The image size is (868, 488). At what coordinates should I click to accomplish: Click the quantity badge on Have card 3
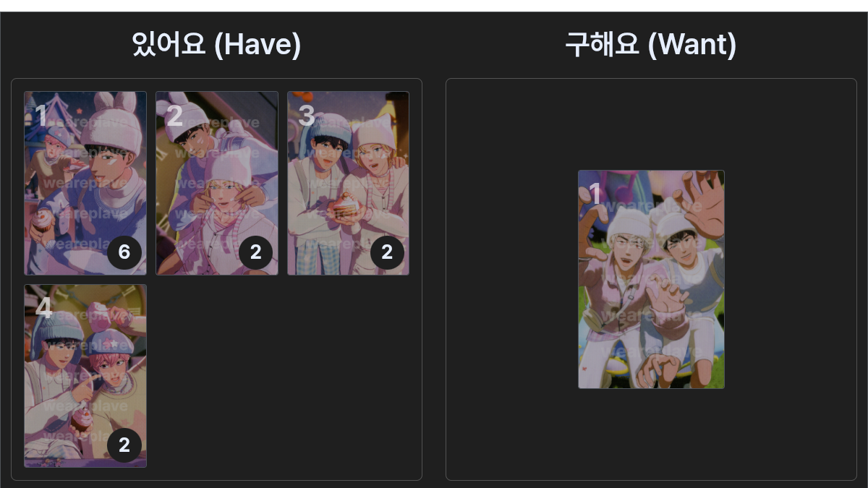click(x=388, y=252)
